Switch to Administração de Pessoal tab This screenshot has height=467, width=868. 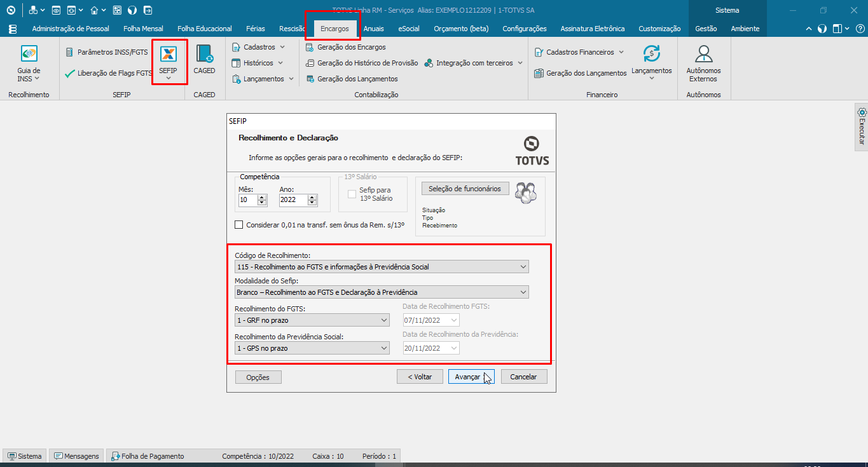click(x=71, y=29)
